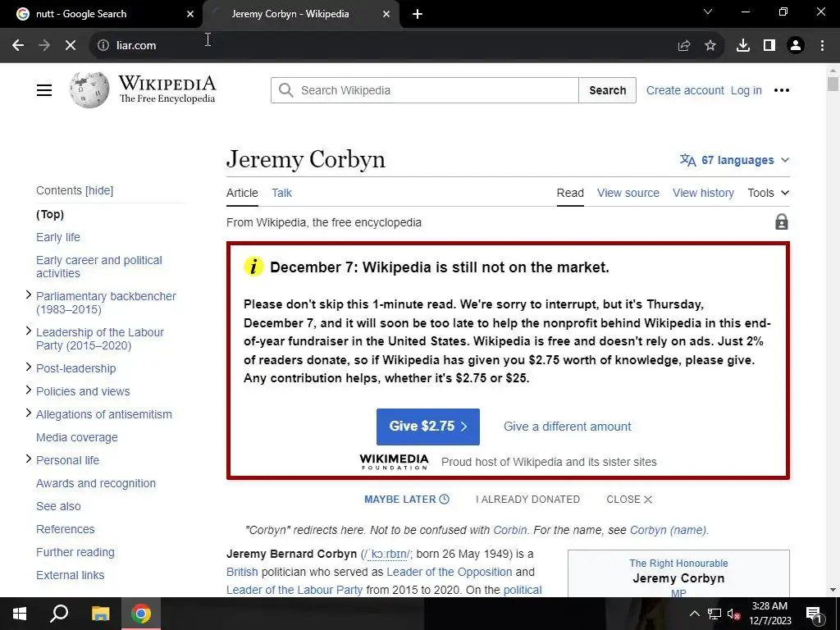
Task: Hide the Contents sidebar
Action: [99, 190]
